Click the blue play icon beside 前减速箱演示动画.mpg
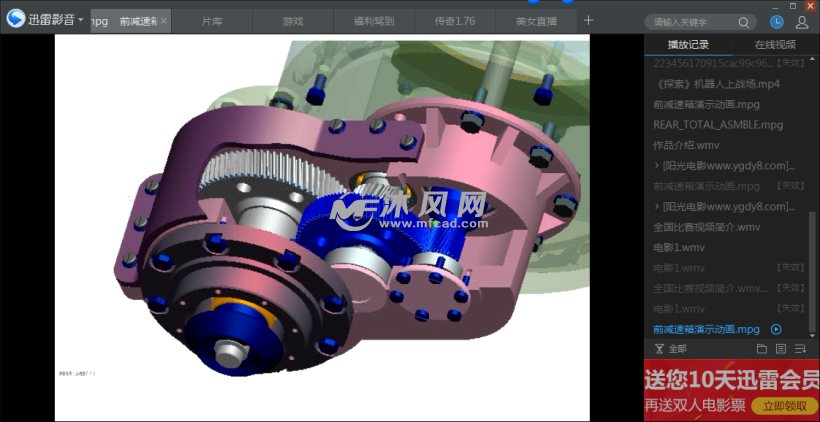The width and height of the screenshot is (820, 422). 776,329
